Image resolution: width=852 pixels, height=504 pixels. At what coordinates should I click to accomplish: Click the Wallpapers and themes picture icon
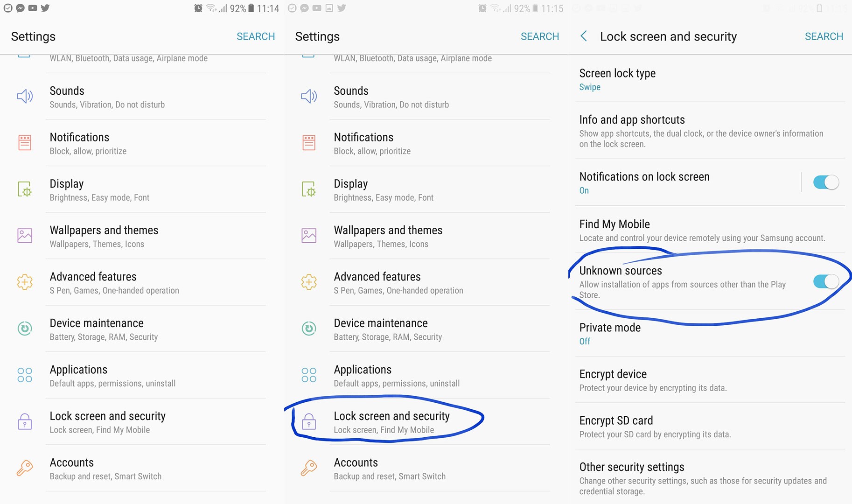pyautogui.click(x=26, y=236)
